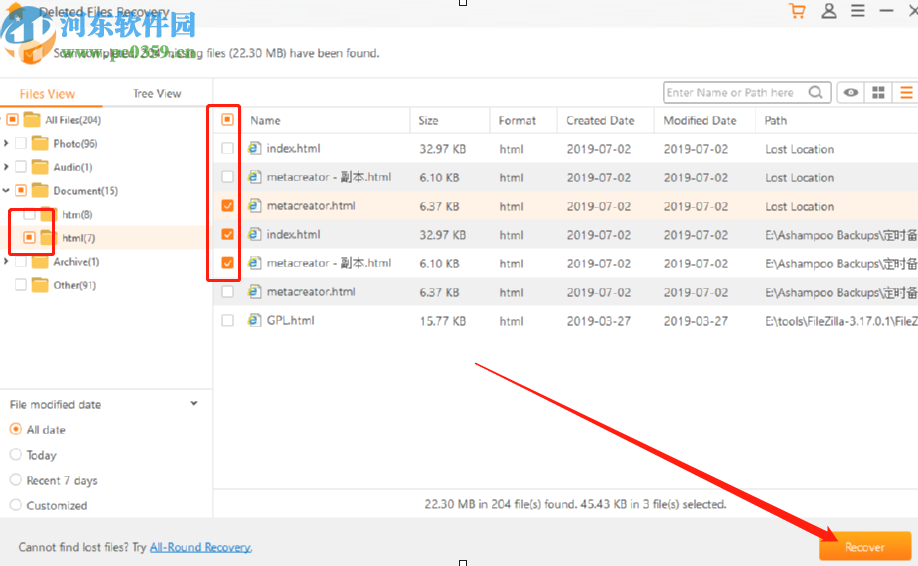The image size is (918, 566).
Task: Click the Document folder icon
Action: click(x=40, y=191)
